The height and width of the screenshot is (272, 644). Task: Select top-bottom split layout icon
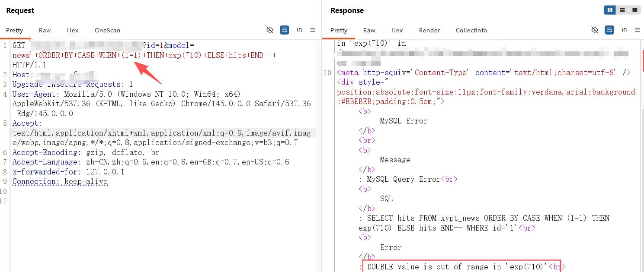pos(622,9)
